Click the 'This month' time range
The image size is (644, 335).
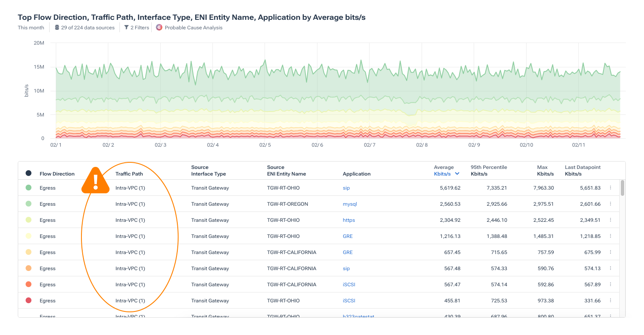pos(31,28)
